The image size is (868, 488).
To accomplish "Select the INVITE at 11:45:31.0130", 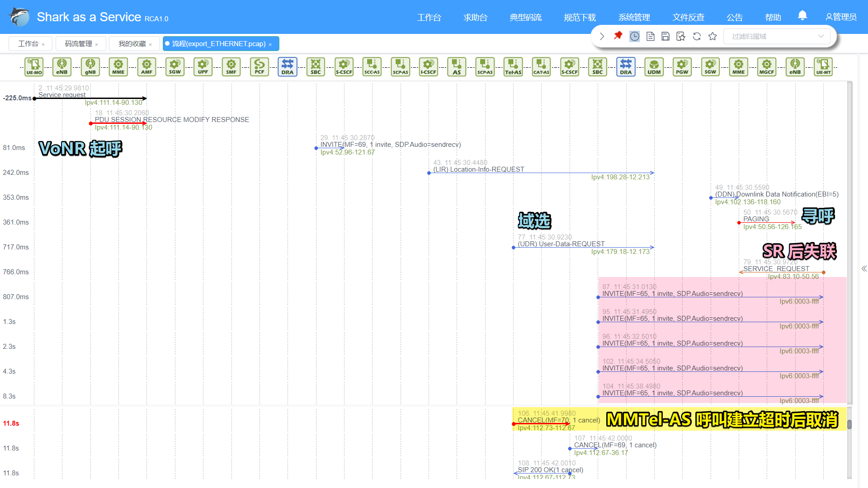I will coord(672,294).
